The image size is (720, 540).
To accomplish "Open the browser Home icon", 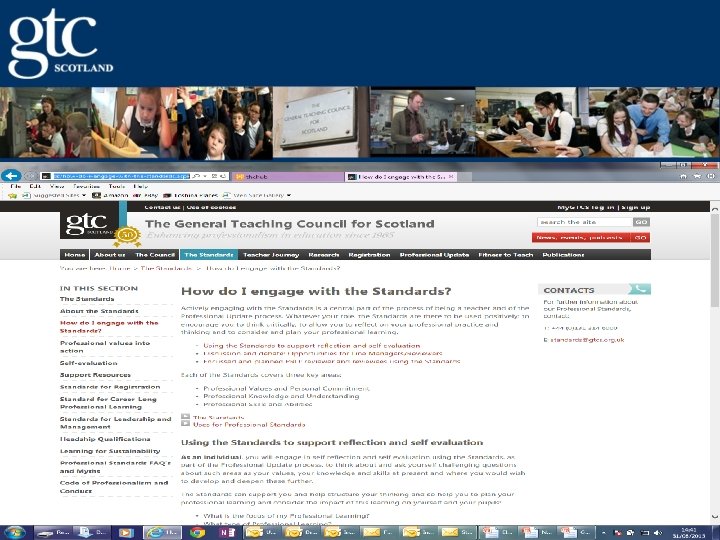I will [x=683, y=176].
